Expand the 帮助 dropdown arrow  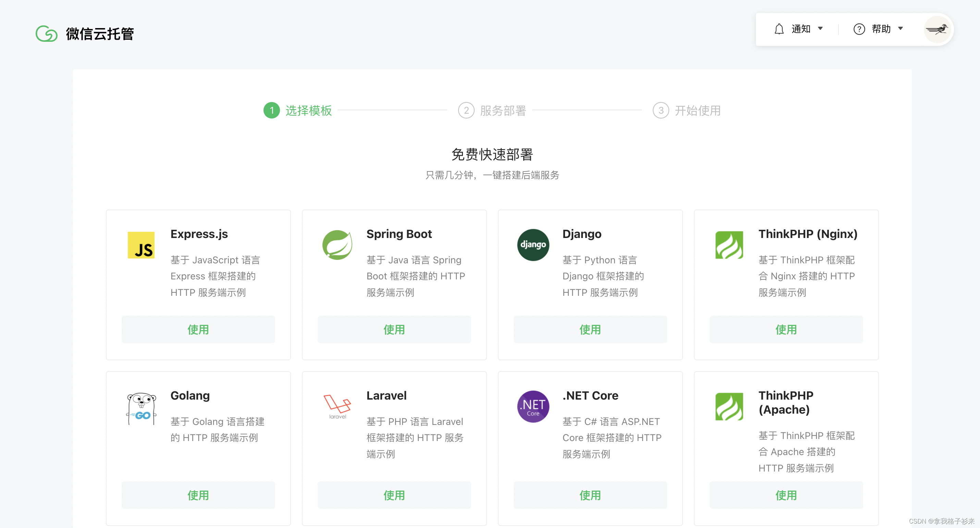901,28
